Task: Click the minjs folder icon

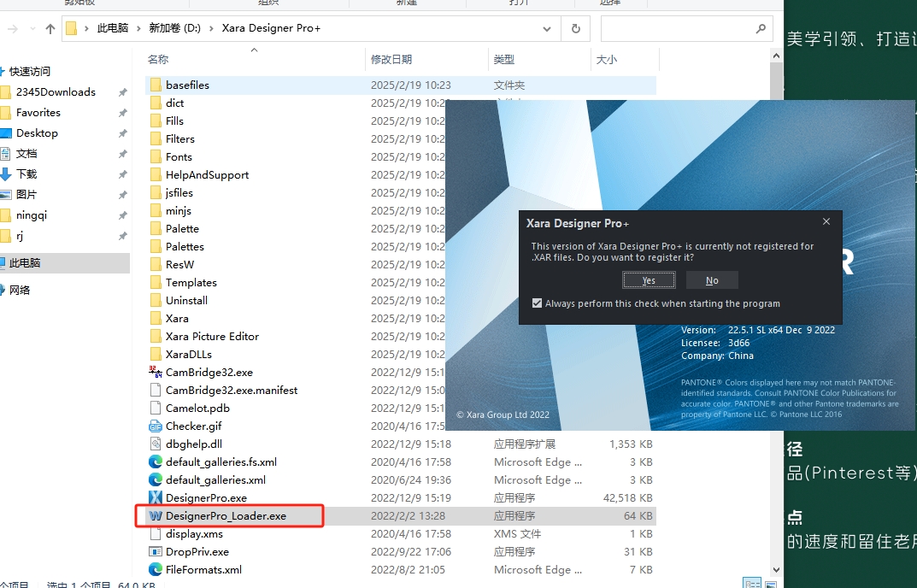Action: (x=156, y=210)
